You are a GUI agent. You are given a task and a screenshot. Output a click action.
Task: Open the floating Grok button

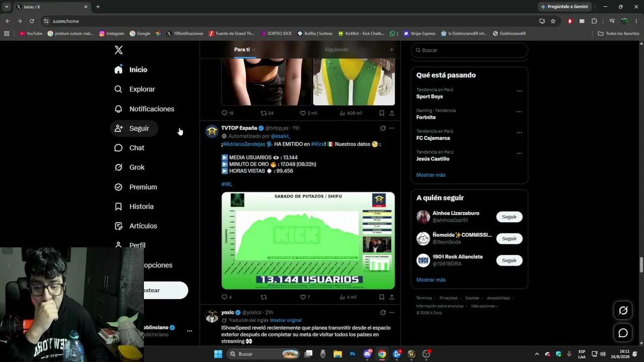coord(623,310)
